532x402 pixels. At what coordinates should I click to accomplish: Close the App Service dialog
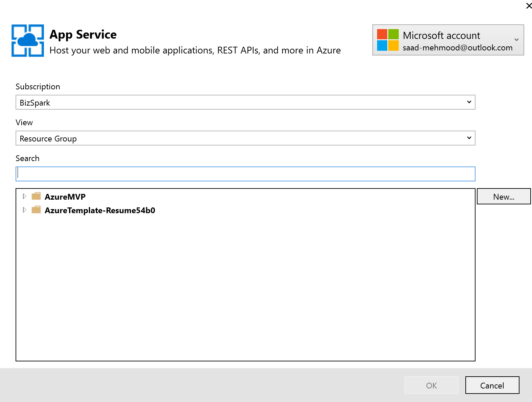tap(529, 6)
